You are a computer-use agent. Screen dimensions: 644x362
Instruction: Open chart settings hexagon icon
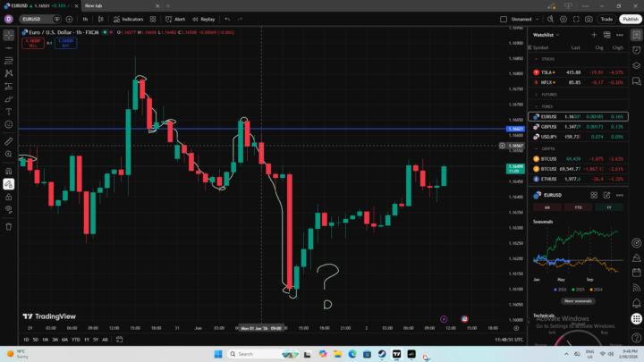(563, 20)
